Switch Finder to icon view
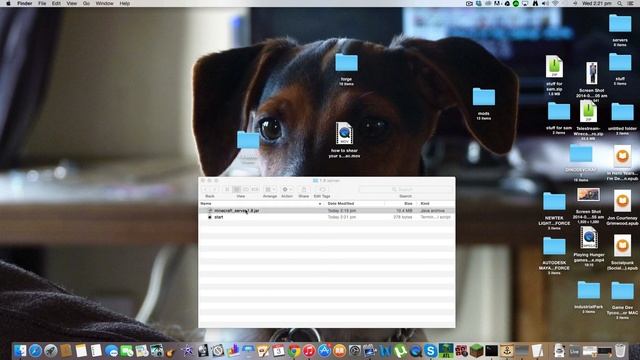640x360 pixels. 227,189
